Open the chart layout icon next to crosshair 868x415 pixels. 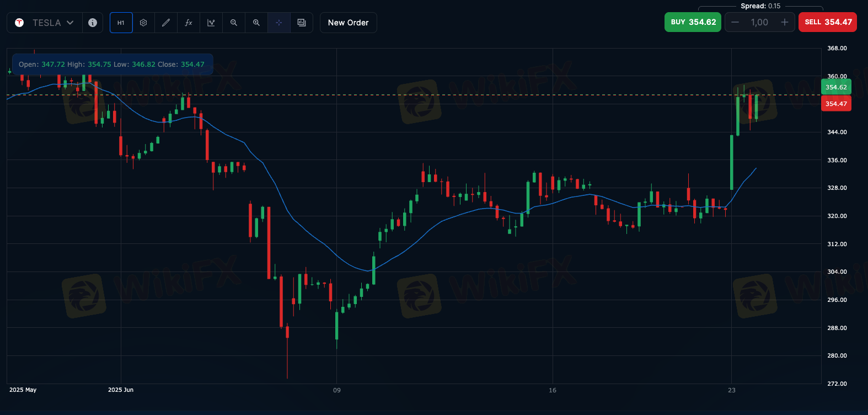click(x=302, y=23)
